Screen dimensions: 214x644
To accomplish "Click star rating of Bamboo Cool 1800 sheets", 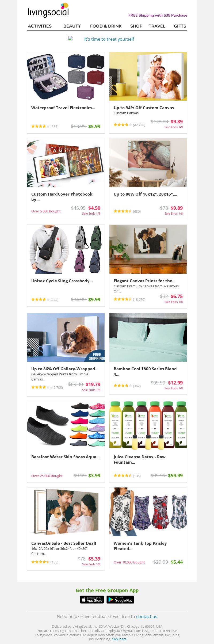I will [x=123, y=386].
